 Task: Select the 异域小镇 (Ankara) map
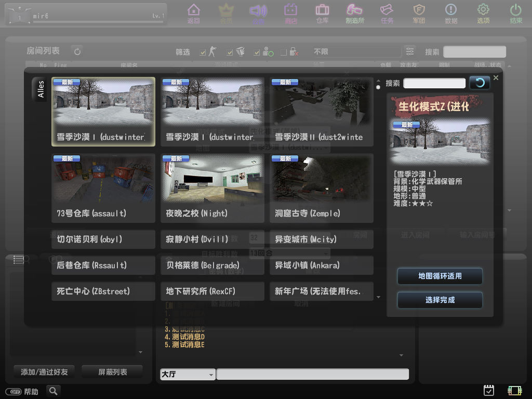coord(321,265)
